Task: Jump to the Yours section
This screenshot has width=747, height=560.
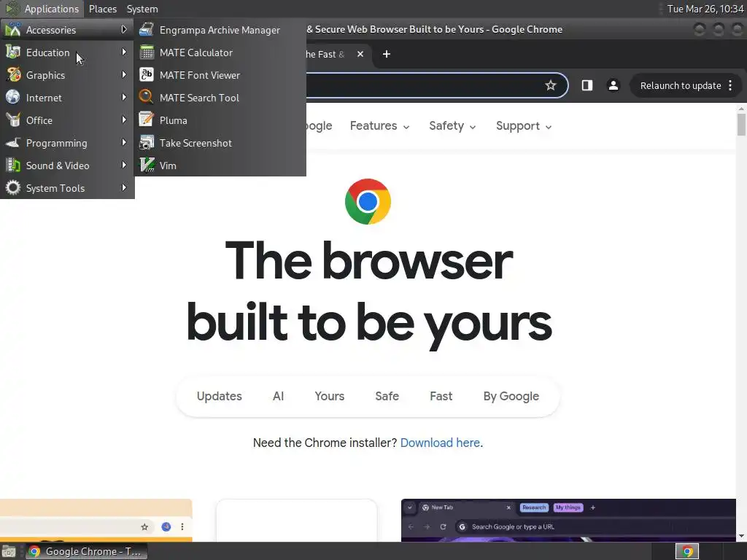Action: click(x=329, y=396)
